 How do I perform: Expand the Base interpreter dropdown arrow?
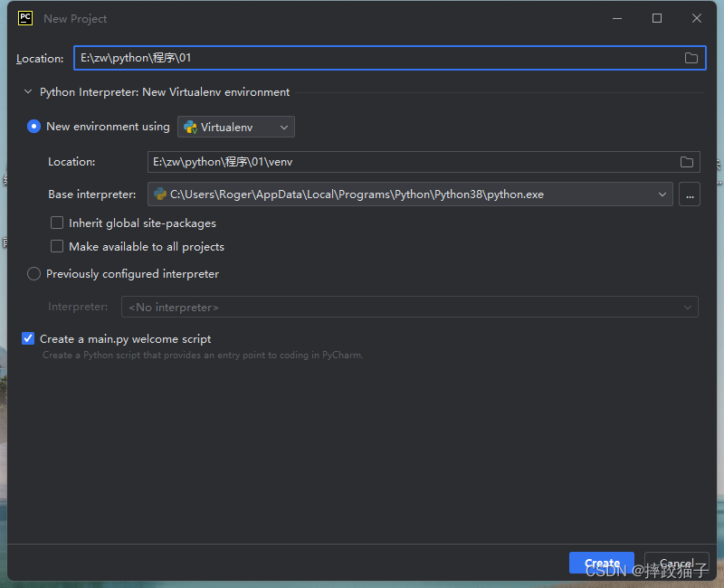pos(662,194)
